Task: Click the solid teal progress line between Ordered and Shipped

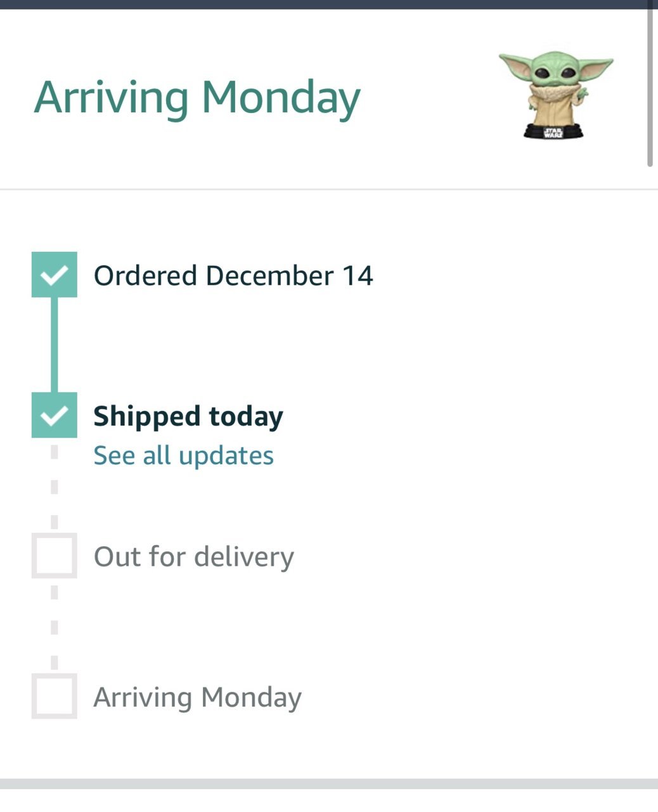Action: pyautogui.click(x=55, y=344)
